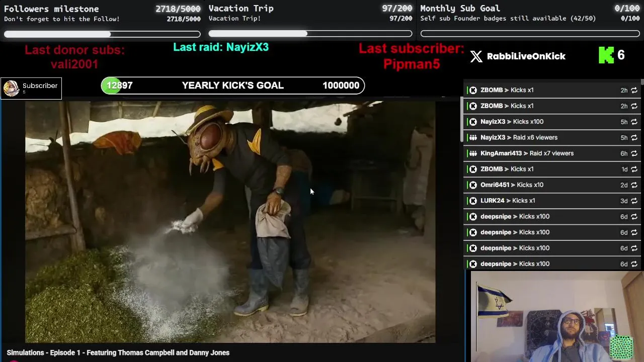Click the Yearly Kick's Goal progress bar
This screenshot has width=644, height=362.
233,85
